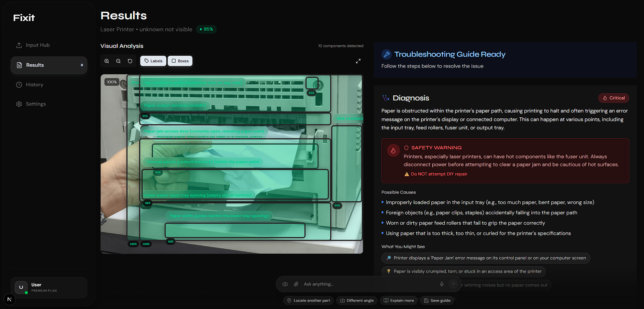
Task: Toggle the Labels overlay
Action: 153,61
